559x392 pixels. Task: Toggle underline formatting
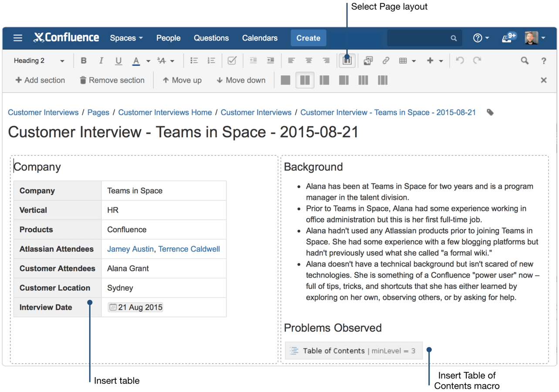click(119, 61)
